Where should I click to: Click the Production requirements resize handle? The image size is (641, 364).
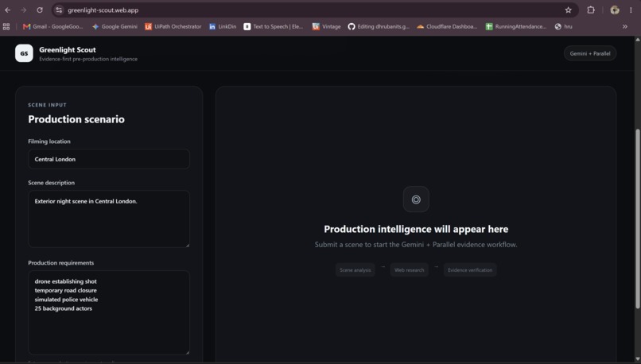click(187, 352)
